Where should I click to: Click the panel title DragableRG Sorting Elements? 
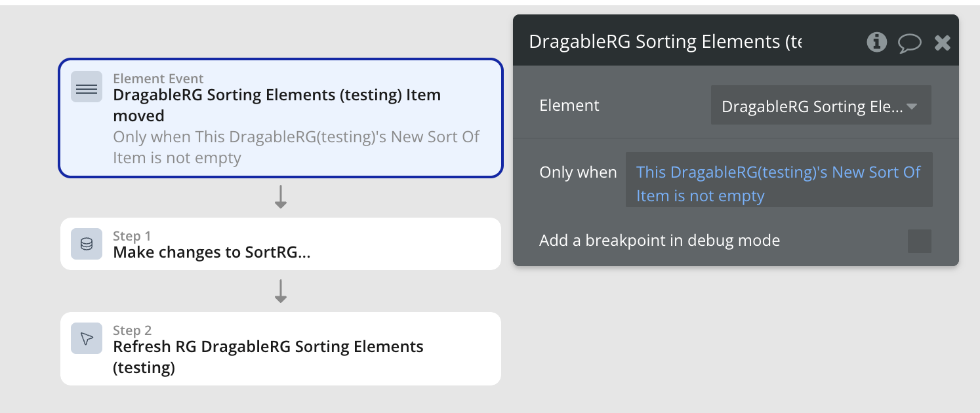(665, 42)
